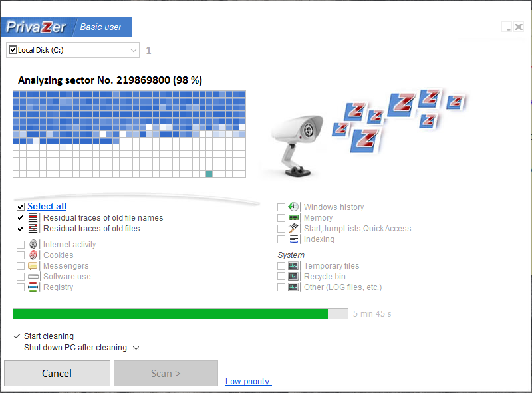Image resolution: width=532 pixels, height=393 pixels.
Task: Toggle the Select all checkbox
Action: [21, 207]
